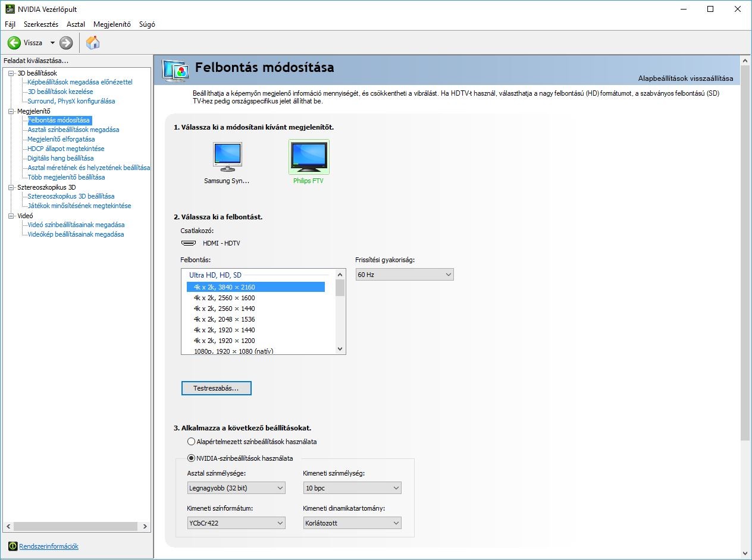752x560 pixels.
Task: Open the Megjelenítő menu
Action: click(112, 24)
